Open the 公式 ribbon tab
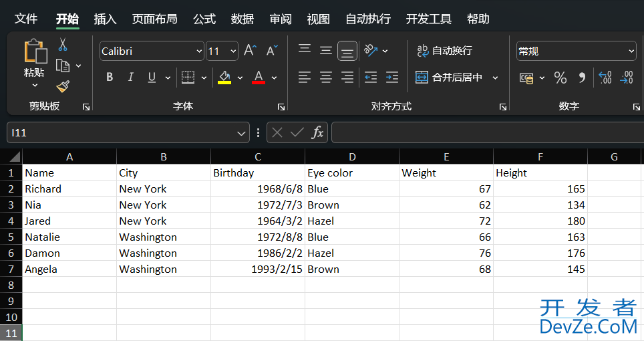The width and height of the screenshot is (644, 341). click(x=204, y=19)
